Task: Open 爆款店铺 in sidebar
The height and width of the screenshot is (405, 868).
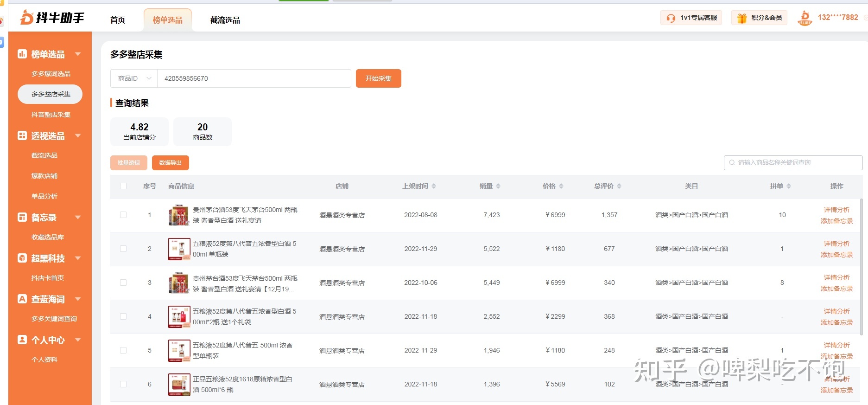Action: [x=44, y=176]
